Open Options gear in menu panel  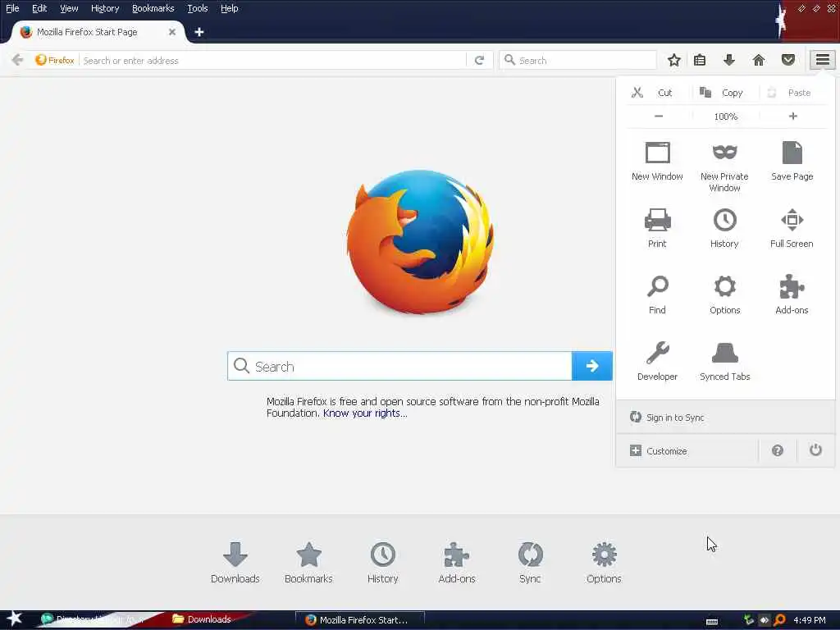(725, 294)
